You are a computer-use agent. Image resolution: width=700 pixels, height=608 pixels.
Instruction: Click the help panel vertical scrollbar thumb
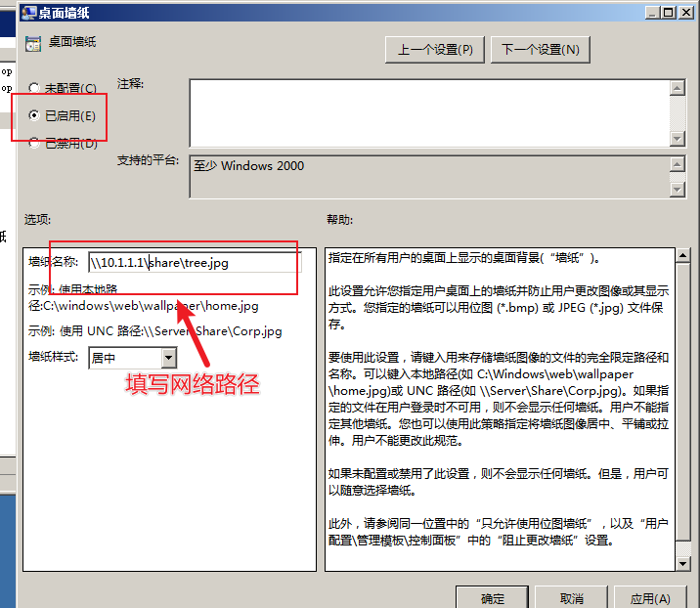[x=682, y=402]
